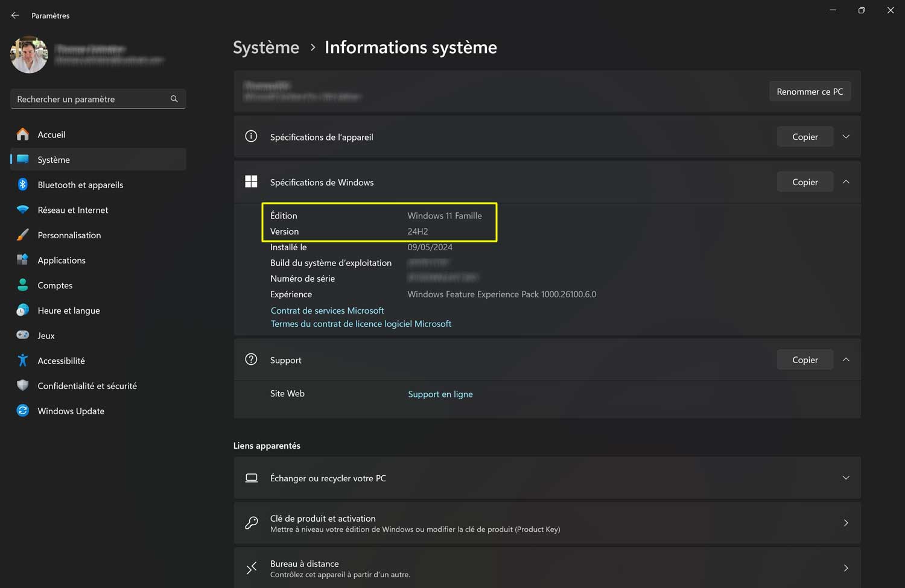Click the Accueil home icon in sidebar

click(x=23, y=134)
